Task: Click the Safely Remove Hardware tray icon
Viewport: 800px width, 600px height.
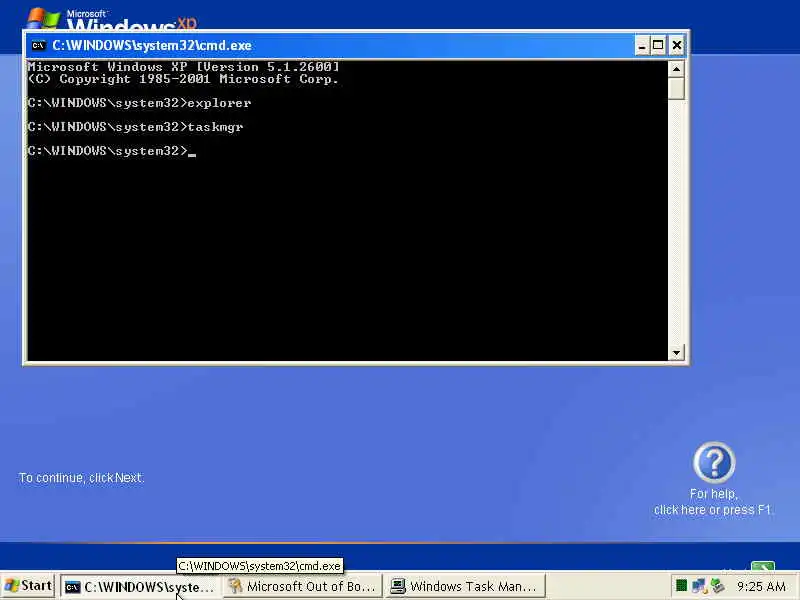Action: click(x=717, y=585)
